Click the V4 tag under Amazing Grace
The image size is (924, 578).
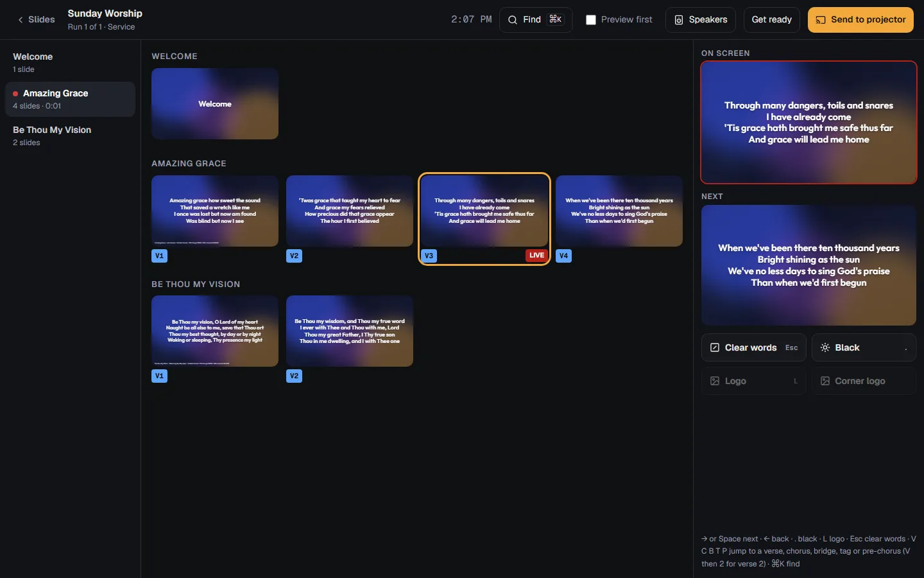(x=564, y=256)
